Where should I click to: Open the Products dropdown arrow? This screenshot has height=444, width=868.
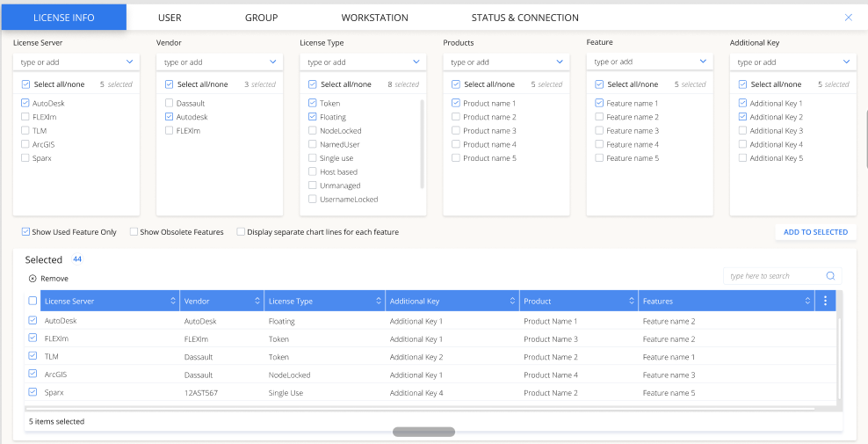pos(560,62)
